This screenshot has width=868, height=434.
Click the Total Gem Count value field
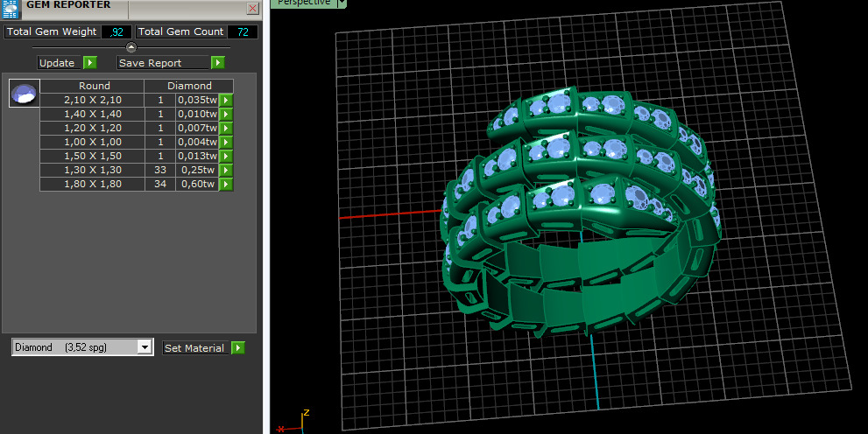pyautogui.click(x=243, y=32)
